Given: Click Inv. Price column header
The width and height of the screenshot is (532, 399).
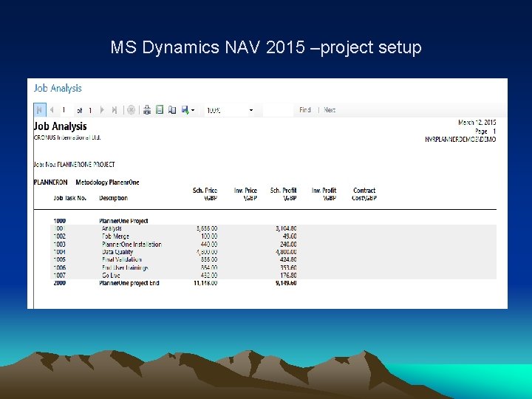Looking at the screenshot, I should pyautogui.click(x=245, y=194).
